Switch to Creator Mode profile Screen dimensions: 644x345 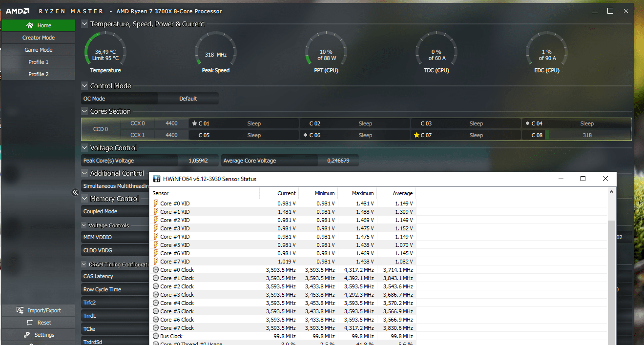(x=38, y=38)
